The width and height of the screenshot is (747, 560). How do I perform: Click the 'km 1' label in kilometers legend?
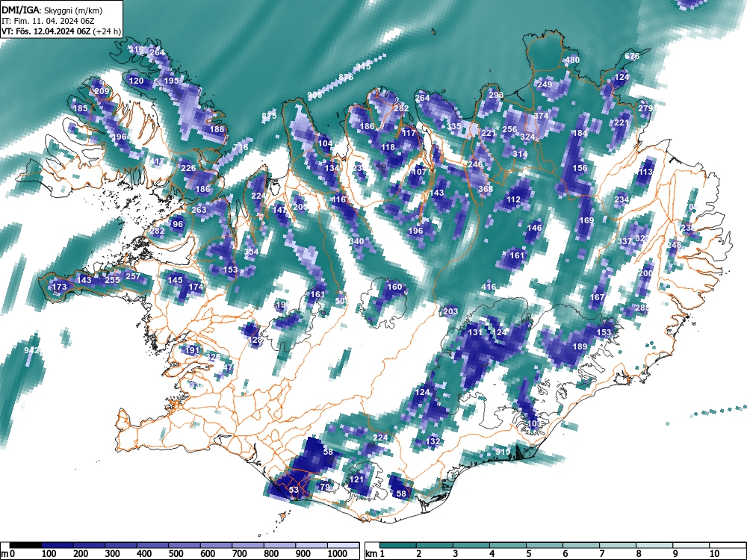click(375, 554)
